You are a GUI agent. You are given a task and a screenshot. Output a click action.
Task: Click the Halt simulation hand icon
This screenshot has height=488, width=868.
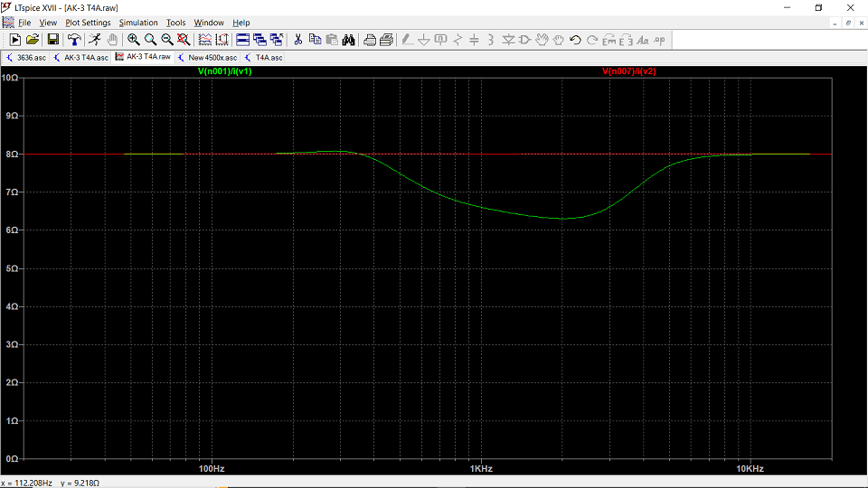[x=112, y=40]
